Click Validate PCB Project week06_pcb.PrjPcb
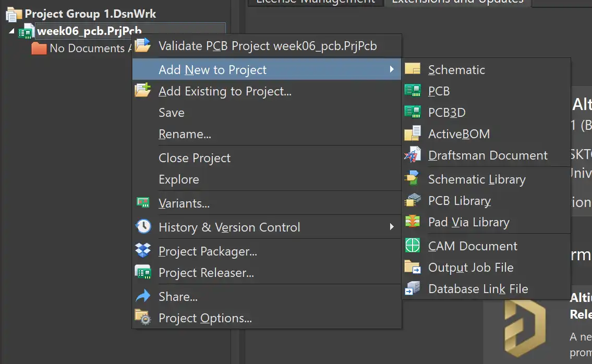The width and height of the screenshot is (592, 364). (x=267, y=46)
